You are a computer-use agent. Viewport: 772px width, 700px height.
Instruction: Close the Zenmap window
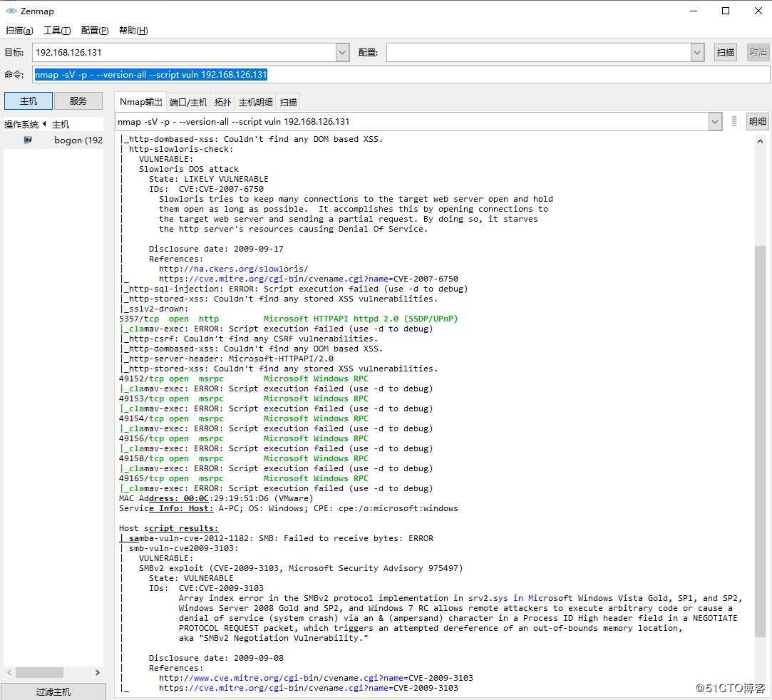[758, 11]
